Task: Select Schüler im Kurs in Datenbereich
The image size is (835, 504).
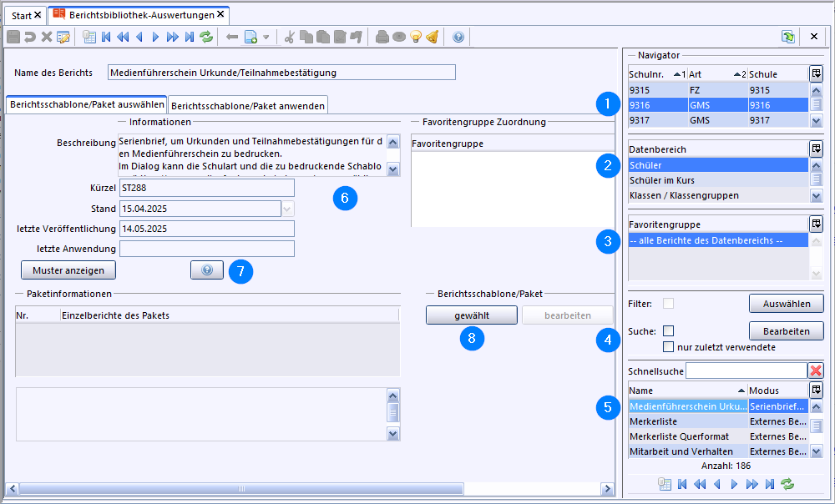Action: 718,180
